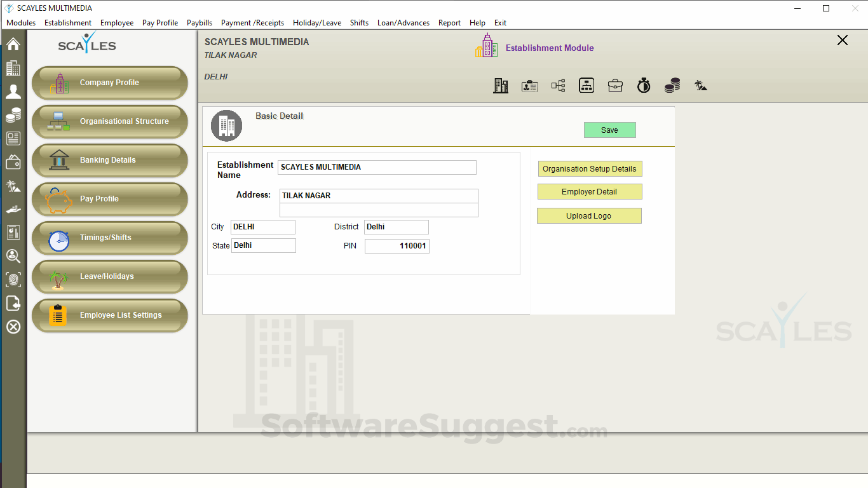This screenshot has width=868, height=488.
Task: Click the magnifier person search icon in sidebar
Action: [13, 256]
